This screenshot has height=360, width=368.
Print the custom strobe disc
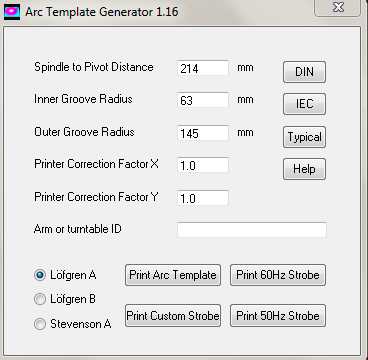point(173,315)
